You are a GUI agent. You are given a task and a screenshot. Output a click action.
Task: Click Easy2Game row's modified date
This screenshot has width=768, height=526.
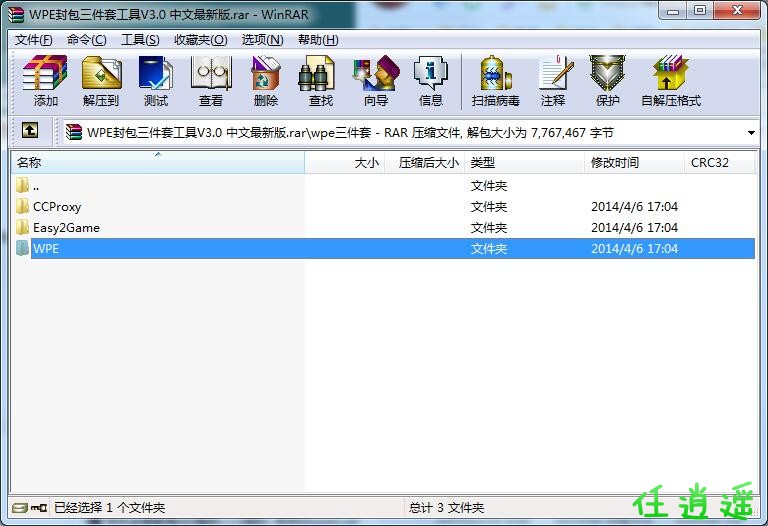click(634, 228)
